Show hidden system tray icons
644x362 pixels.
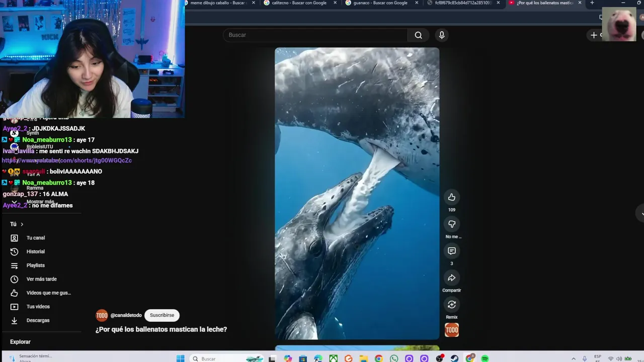pyautogui.click(x=573, y=358)
